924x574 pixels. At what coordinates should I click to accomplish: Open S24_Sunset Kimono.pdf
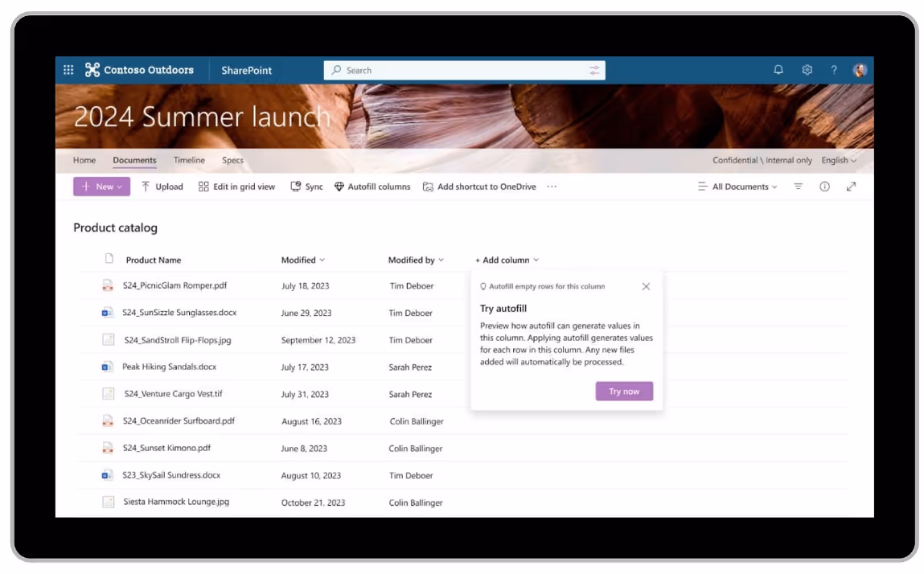click(166, 448)
